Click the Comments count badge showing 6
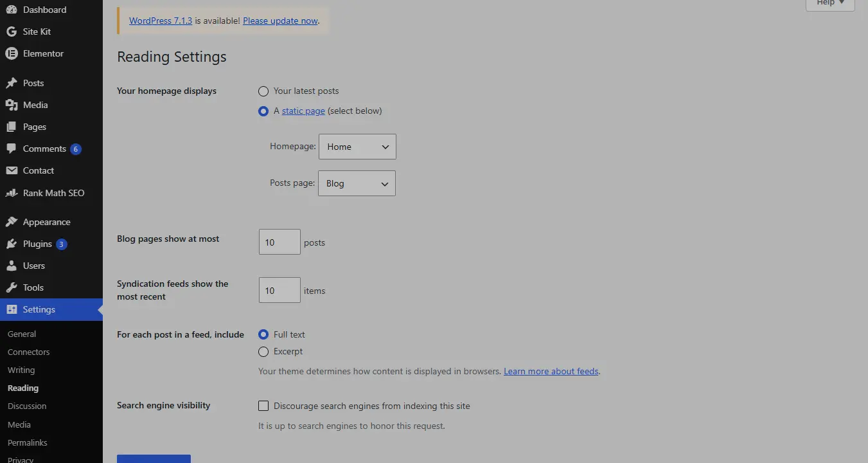Image resolution: width=868 pixels, height=463 pixels. tap(76, 149)
